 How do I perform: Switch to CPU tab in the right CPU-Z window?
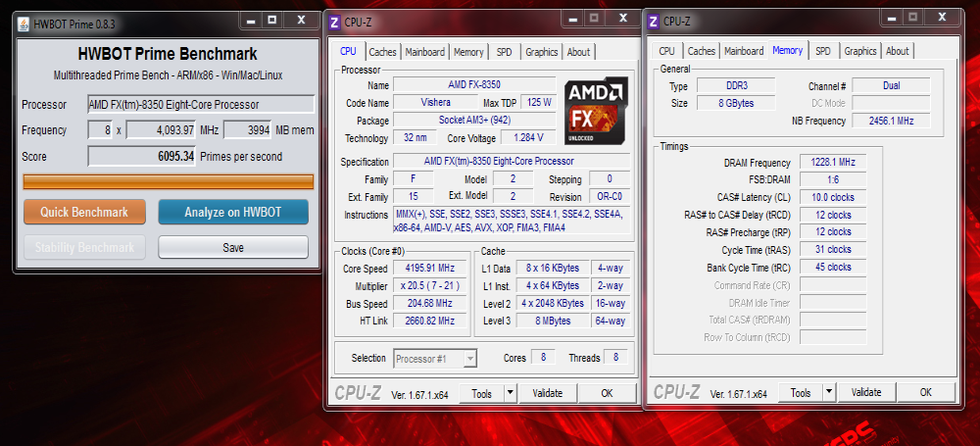click(x=666, y=51)
